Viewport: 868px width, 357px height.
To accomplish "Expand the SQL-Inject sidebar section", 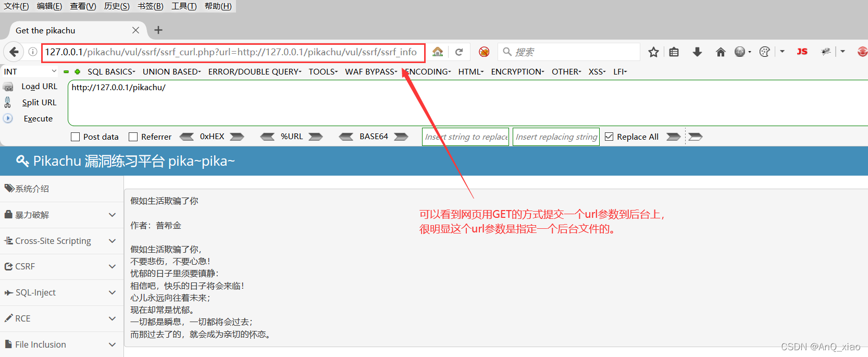I will pyautogui.click(x=61, y=292).
